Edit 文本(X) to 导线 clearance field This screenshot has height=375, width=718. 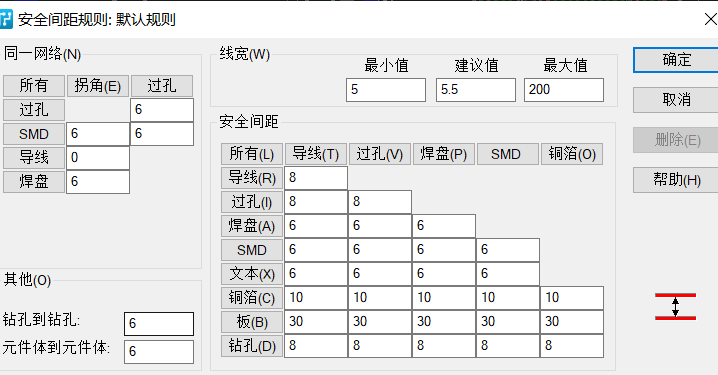(x=316, y=274)
